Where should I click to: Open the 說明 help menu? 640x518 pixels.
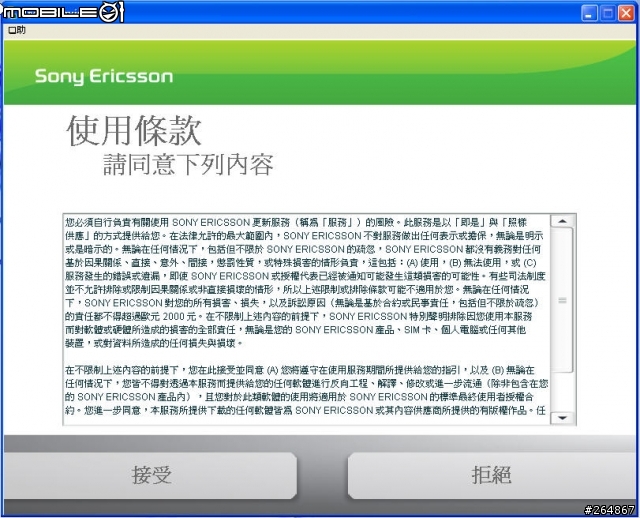(x=17, y=30)
